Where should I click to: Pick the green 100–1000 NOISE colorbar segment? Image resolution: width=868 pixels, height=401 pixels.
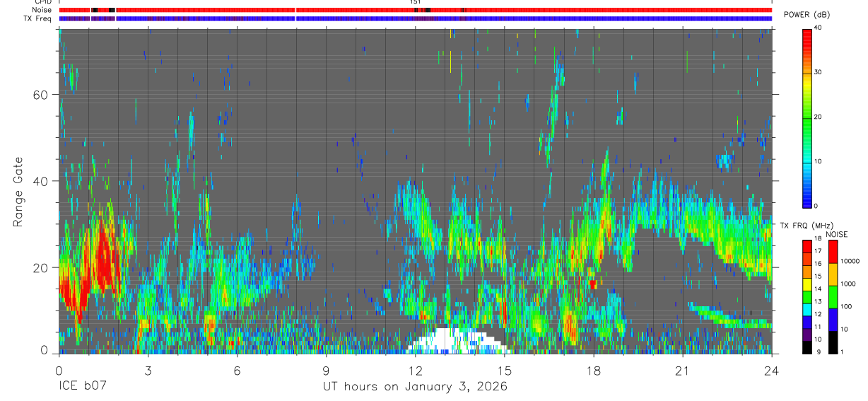pos(833,296)
